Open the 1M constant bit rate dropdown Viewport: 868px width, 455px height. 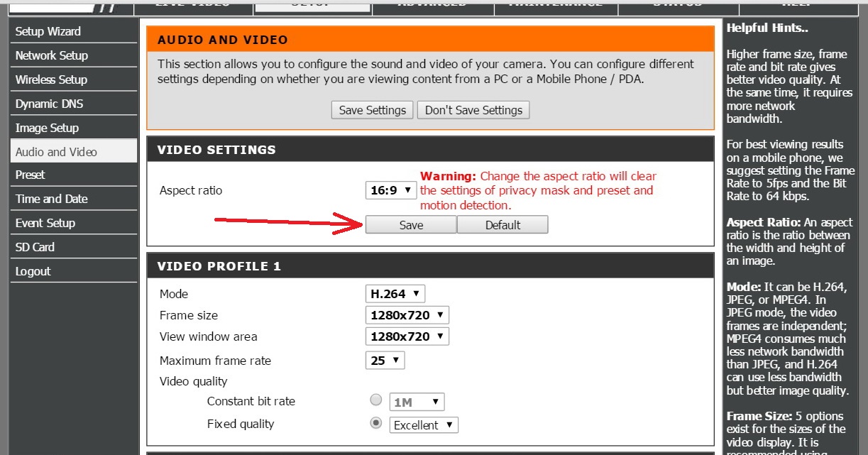[417, 402]
